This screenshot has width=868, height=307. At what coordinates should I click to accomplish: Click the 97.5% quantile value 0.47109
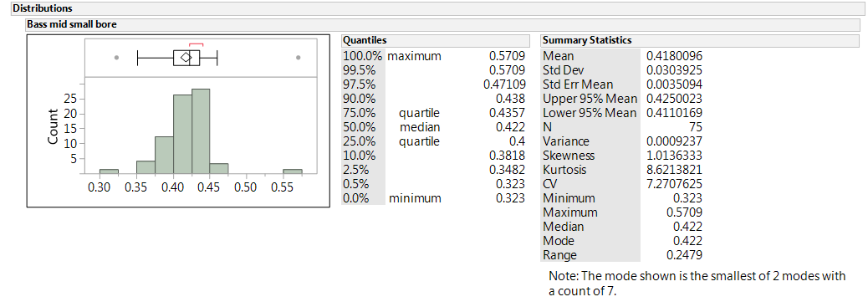[503, 84]
